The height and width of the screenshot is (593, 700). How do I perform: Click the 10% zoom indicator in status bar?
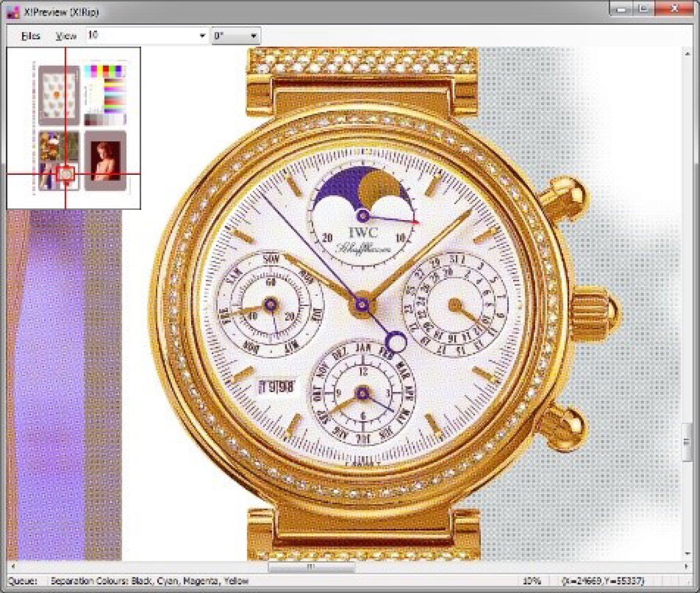coord(531,581)
